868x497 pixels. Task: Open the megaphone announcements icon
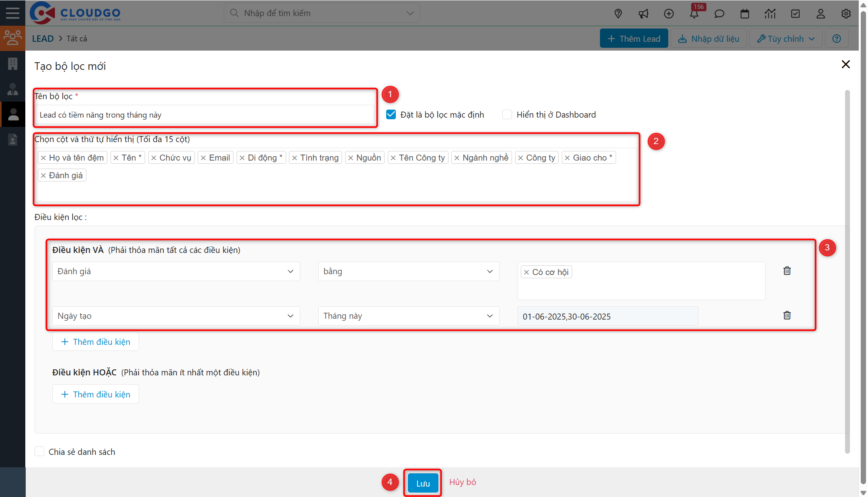643,14
